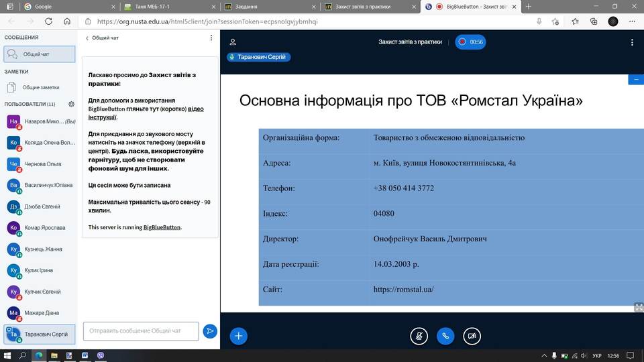Open the users settings gear

(72, 105)
